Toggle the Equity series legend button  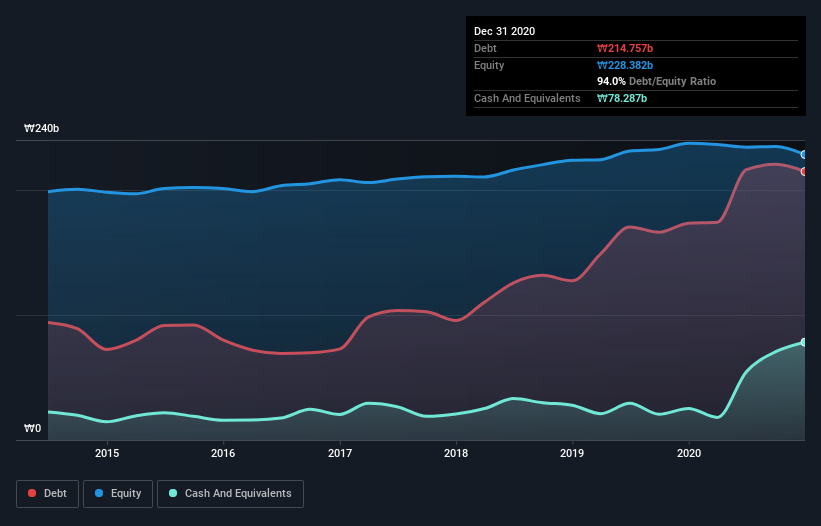pyautogui.click(x=118, y=494)
